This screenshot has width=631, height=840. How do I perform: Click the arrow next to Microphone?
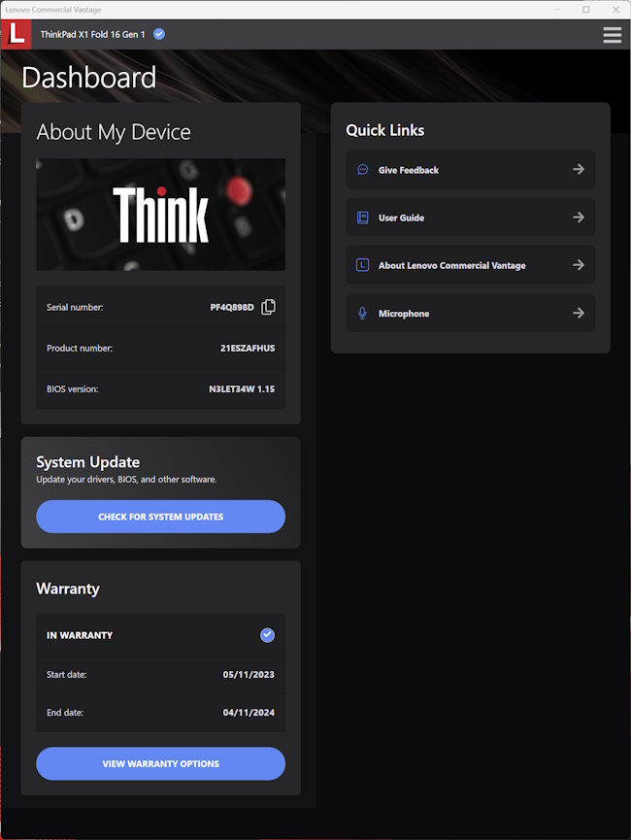click(x=579, y=313)
